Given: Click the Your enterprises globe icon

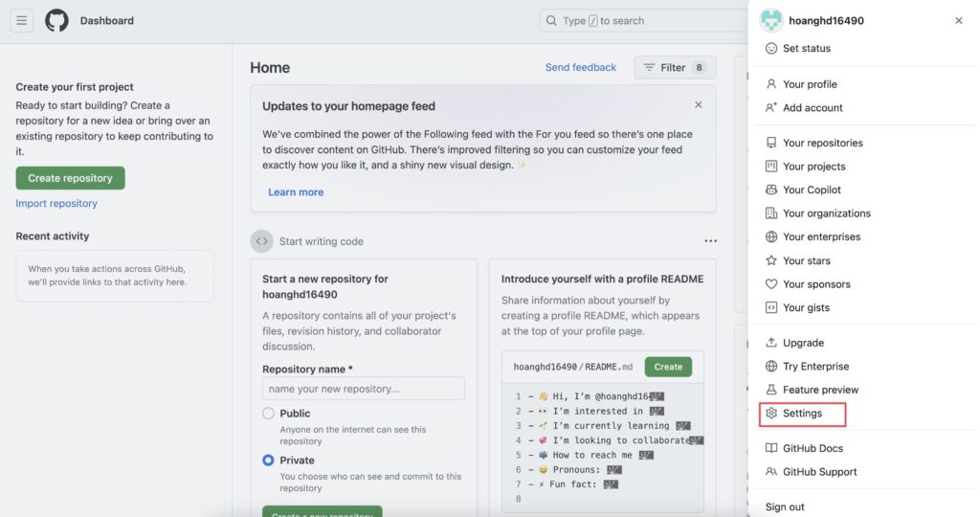Looking at the screenshot, I should [771, 236].
